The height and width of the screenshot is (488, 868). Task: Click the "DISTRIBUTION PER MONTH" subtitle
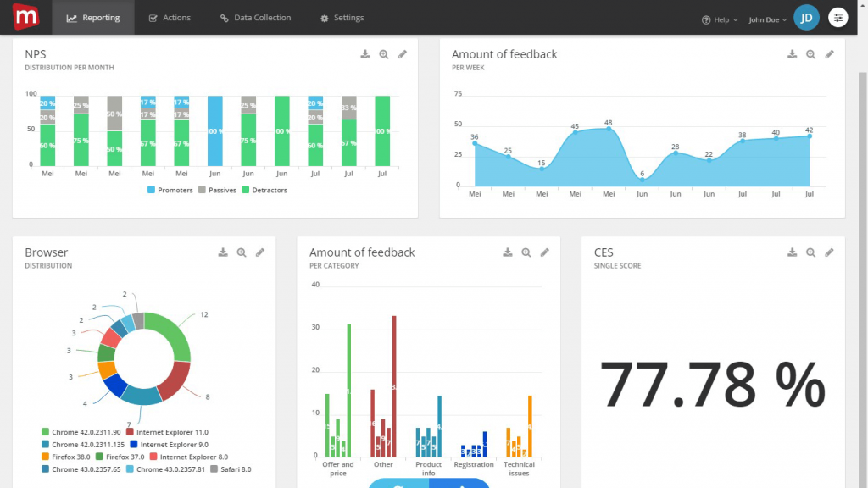click(x=70, y=68)
